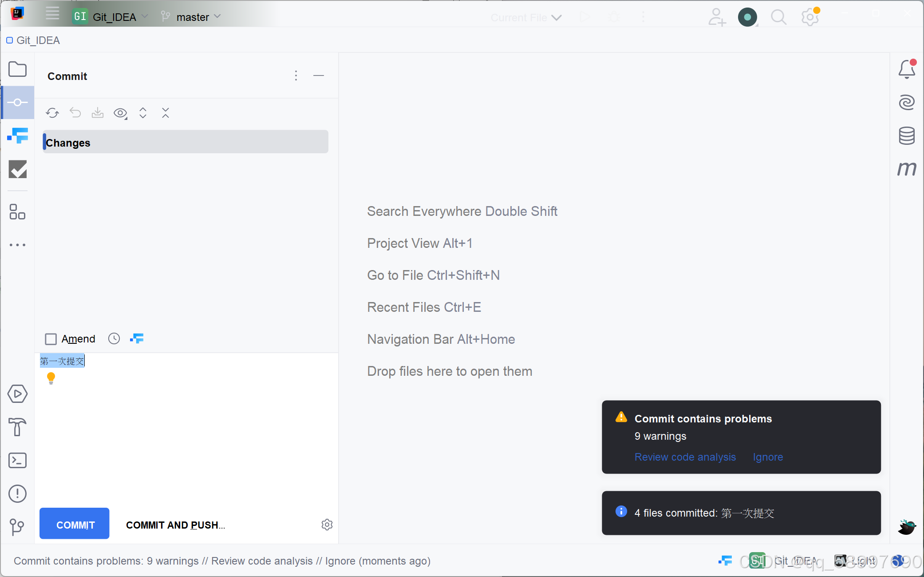Open the view options eye menu

pos(120,113)
